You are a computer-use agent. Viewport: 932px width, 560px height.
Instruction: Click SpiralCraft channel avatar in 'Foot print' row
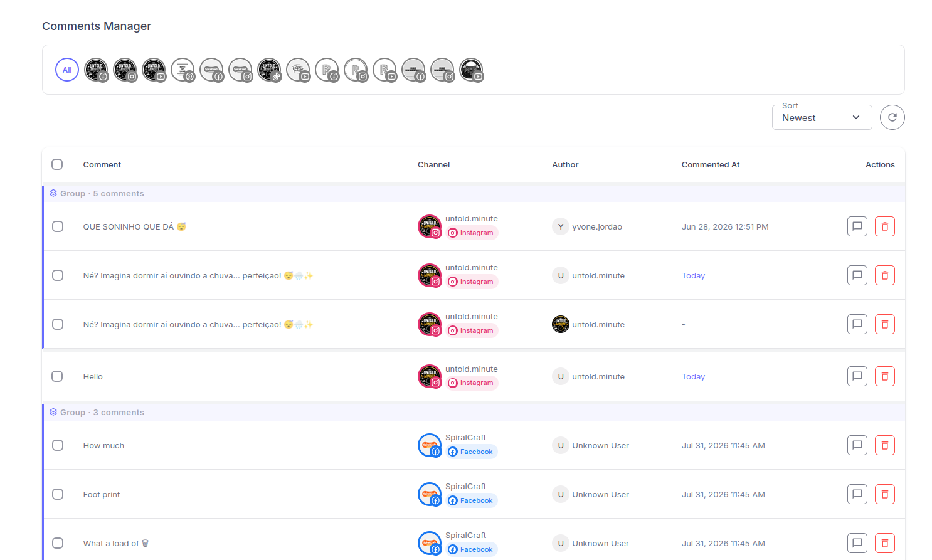point(430,494)
